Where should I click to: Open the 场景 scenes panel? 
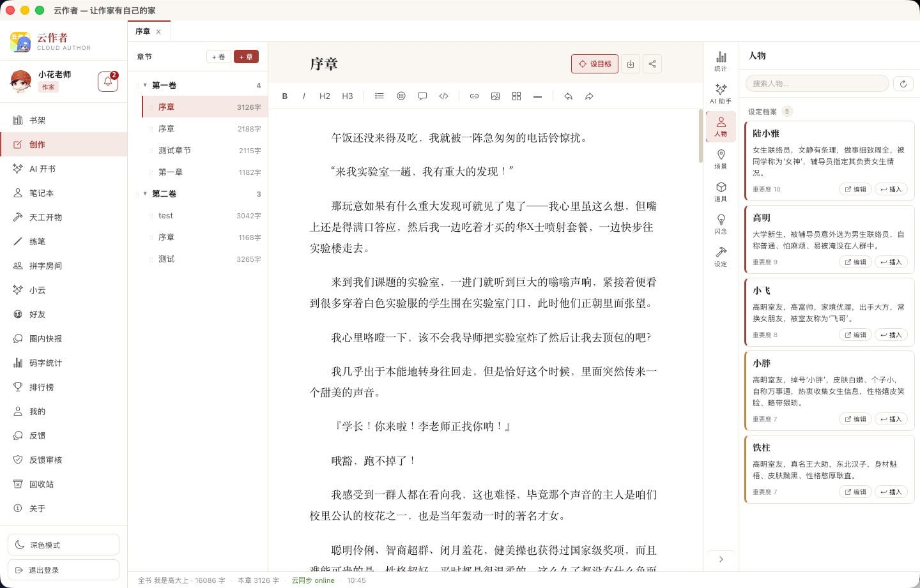tap(721, 159)
